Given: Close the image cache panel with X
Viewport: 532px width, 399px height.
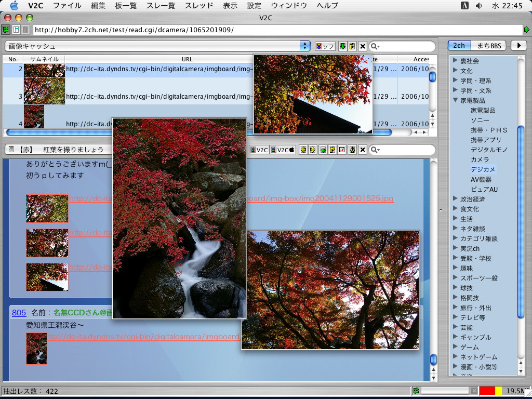Looking at the screenshot, I should (x=362, y=46).
